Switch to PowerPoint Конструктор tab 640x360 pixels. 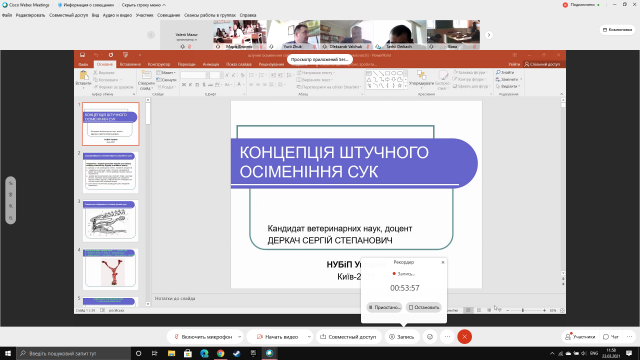(x=159, y=64)
